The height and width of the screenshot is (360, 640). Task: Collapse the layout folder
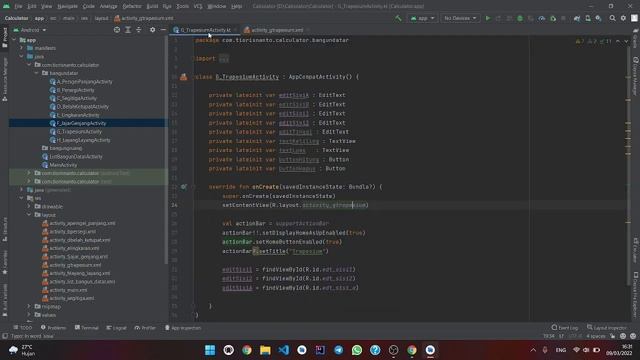[x=29, y=215]
